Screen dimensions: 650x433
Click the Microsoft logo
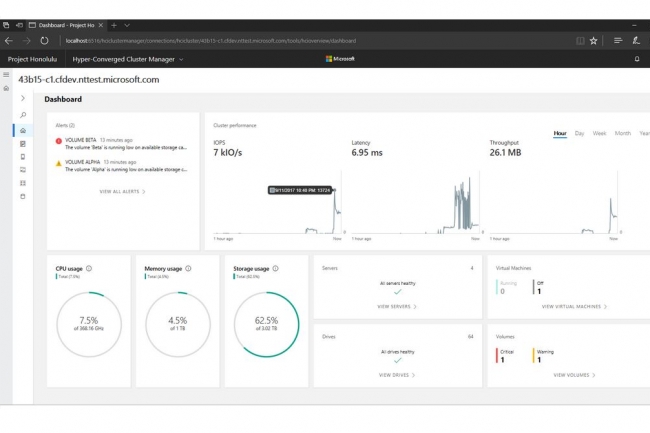point(340,59)
